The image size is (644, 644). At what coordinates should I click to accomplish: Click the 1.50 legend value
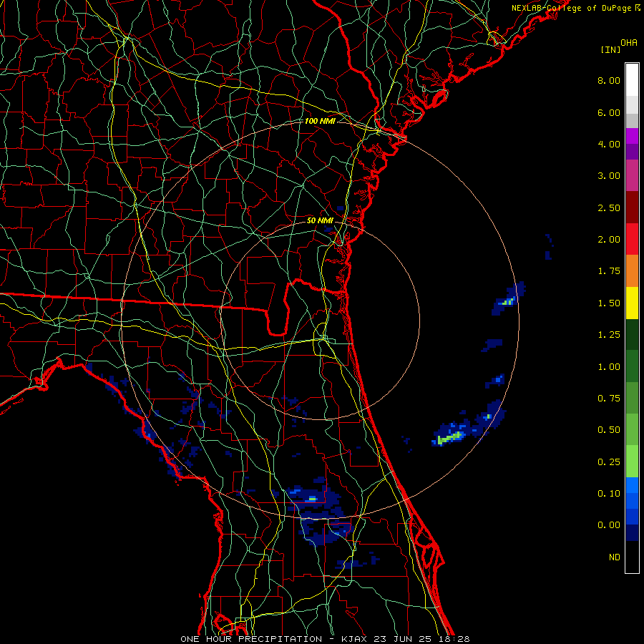pyautogui.click(x=609, y=303)
